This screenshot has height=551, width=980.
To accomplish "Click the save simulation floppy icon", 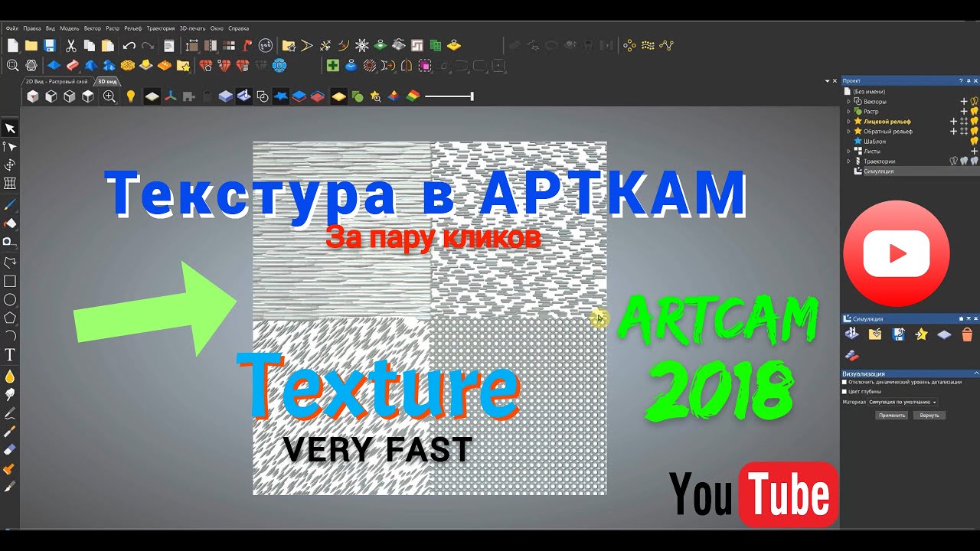I will click(x=899, y=334).
